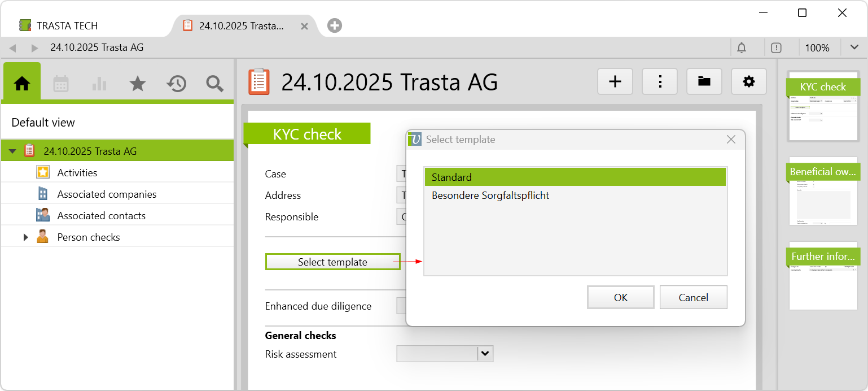868x391 pixels.
Task: Select Associated companies in the tree
Action: click(107, 194)
